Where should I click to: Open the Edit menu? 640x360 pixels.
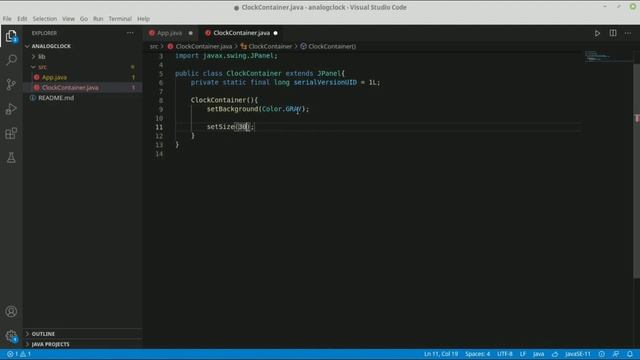22,19
